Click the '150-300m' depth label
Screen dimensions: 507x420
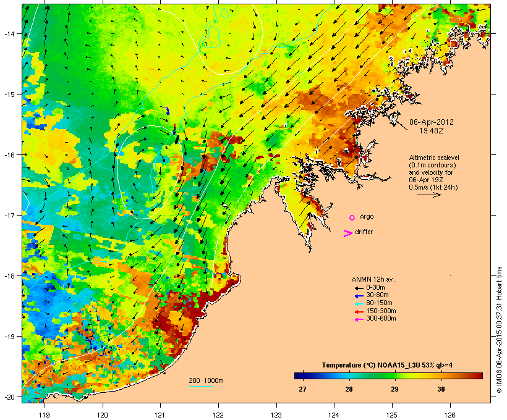(381, 311)
